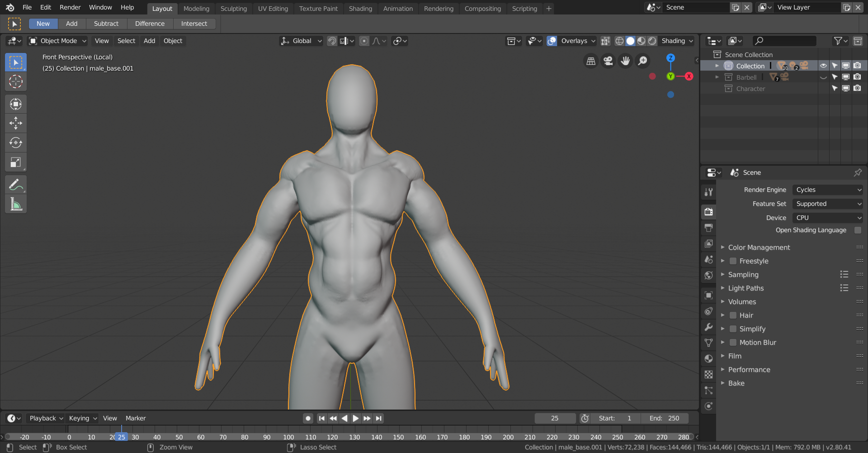Open the Render Engine dropdown
This screenshot has height=453, width=868.
click(x=828, y=190)
